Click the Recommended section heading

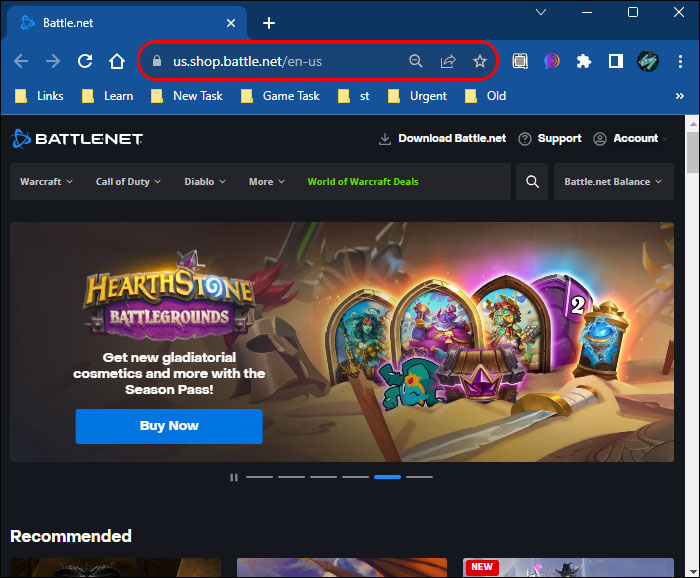click(x=71, y=536)
